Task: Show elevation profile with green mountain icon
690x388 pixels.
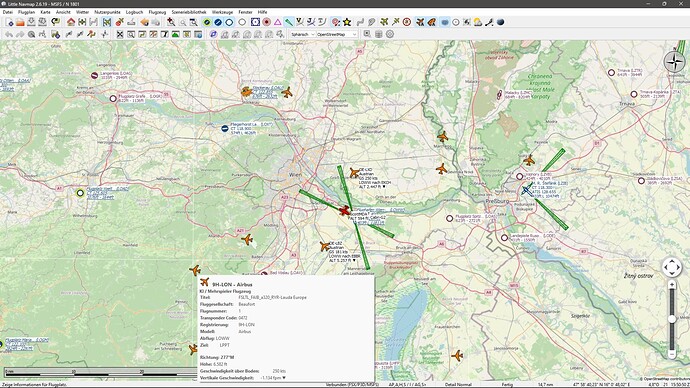Action: [176, 34]
